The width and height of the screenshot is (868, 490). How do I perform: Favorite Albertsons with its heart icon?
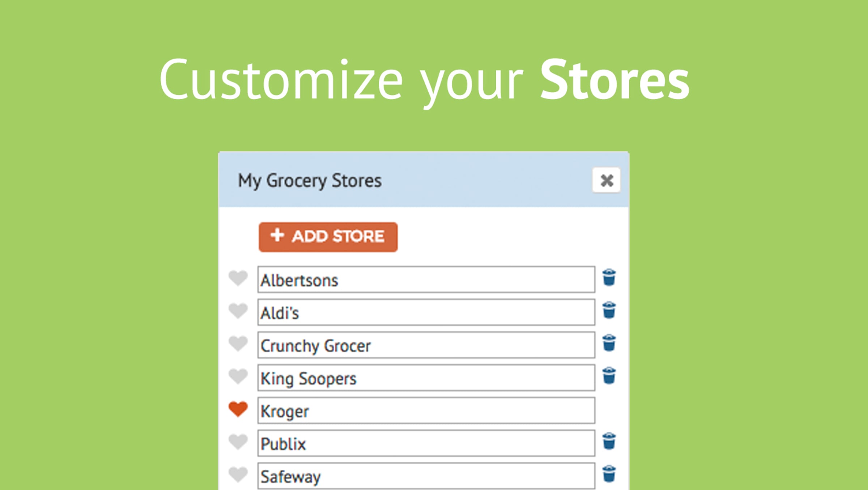pyautogui.click(x=238, y=278)
